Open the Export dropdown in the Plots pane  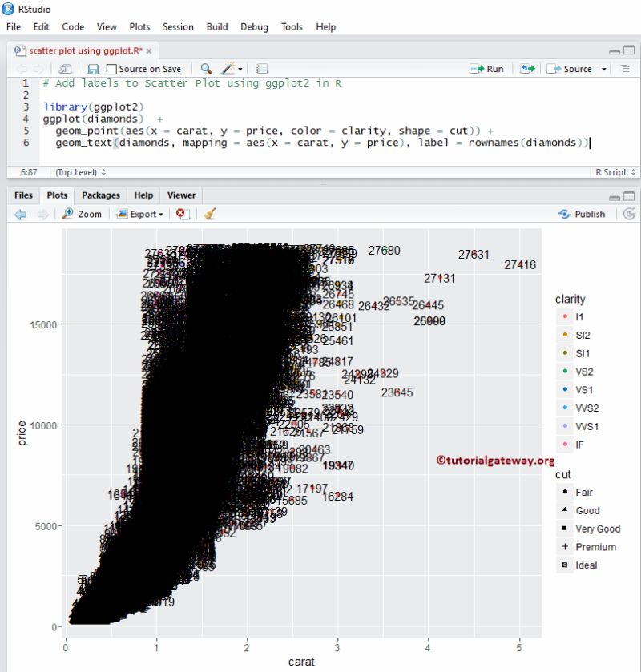point(140,214)
